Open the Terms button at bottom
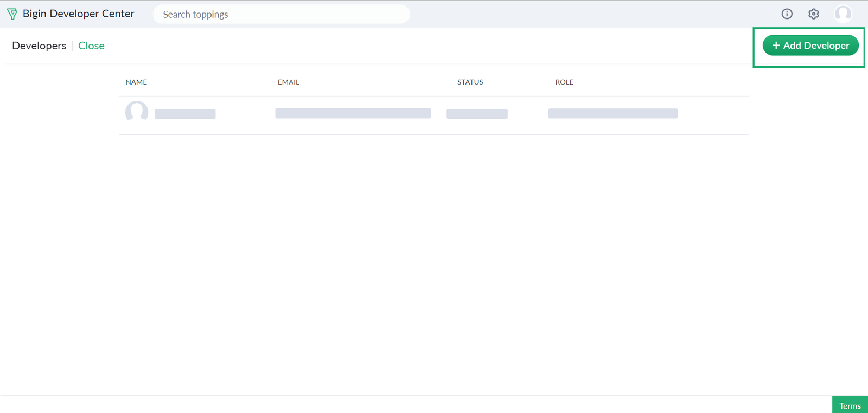Viewport: 868px width, 413px height. coord(850,405)
